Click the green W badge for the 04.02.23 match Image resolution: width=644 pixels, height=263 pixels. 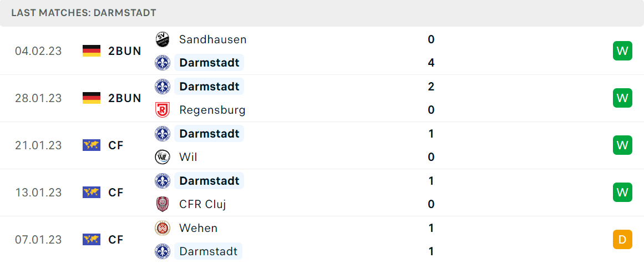[622, 51]
